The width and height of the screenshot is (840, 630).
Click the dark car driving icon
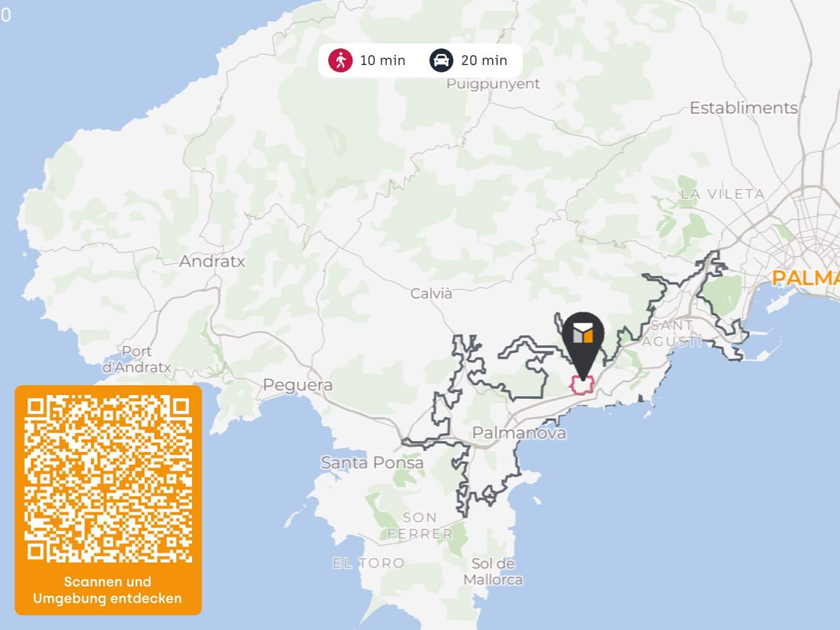pyautogui.click(x=441, y=60)
